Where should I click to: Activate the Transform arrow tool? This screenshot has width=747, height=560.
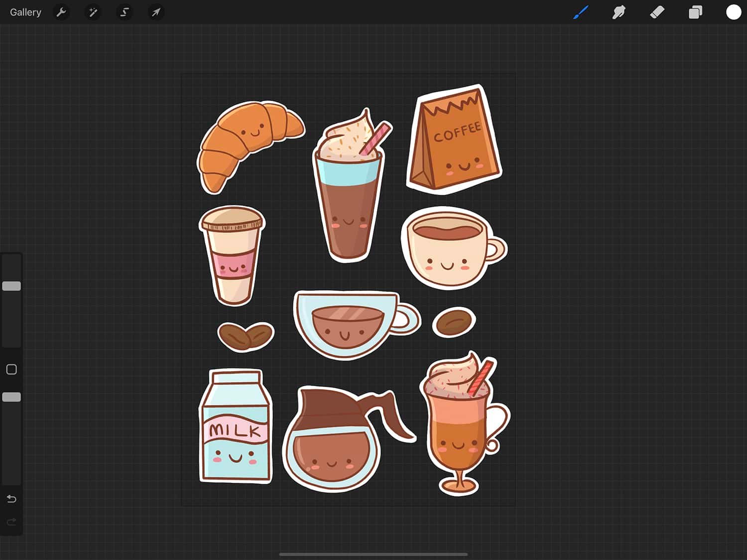(x=156, y=12)
